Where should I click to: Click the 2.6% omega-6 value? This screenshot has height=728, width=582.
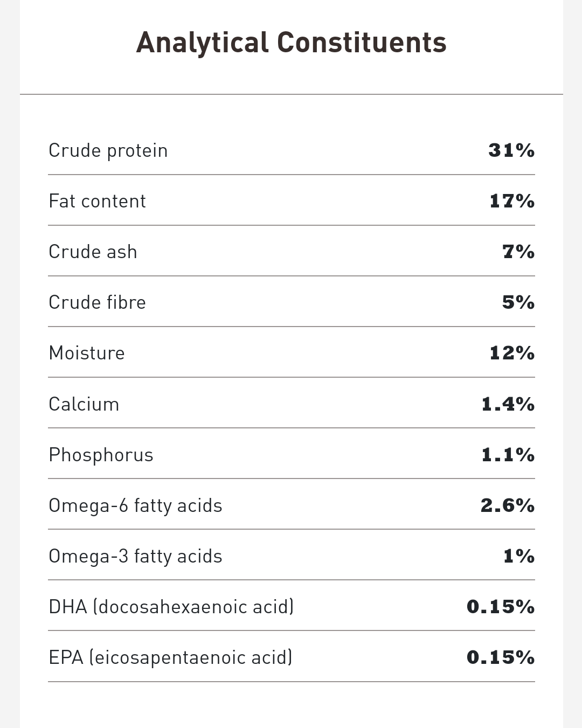click(x=507, y=505)
